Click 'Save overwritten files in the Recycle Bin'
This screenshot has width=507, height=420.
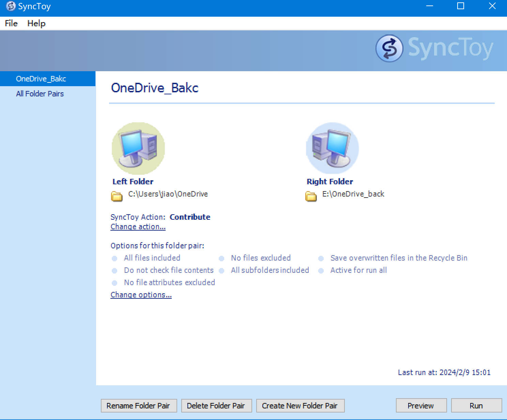399,258
